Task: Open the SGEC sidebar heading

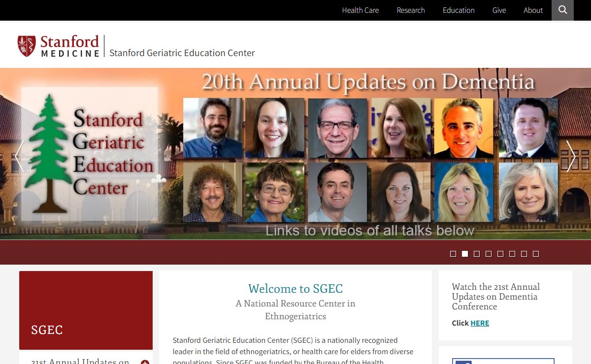Action: click(x=47, y=330)
